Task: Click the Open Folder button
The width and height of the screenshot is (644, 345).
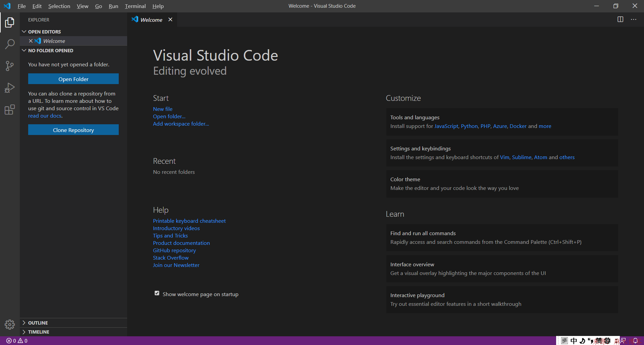Action: [73, 79]
